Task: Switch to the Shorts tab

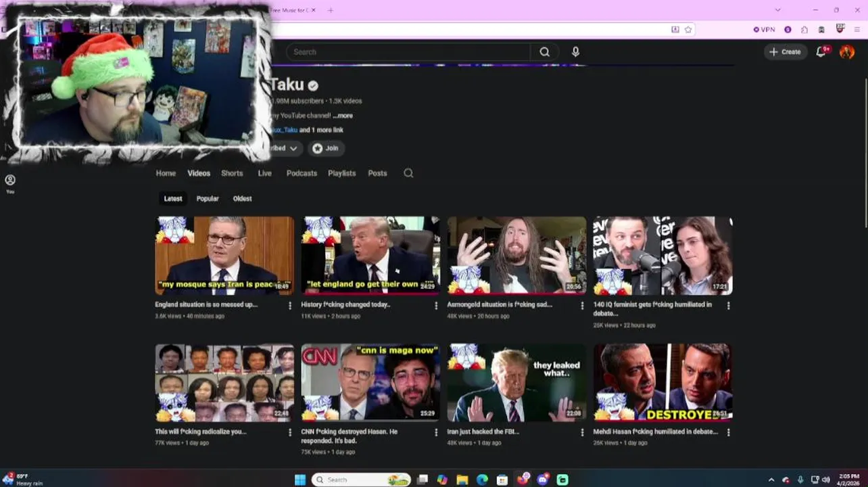Action: pyautogui.click(x=232, y=173)
